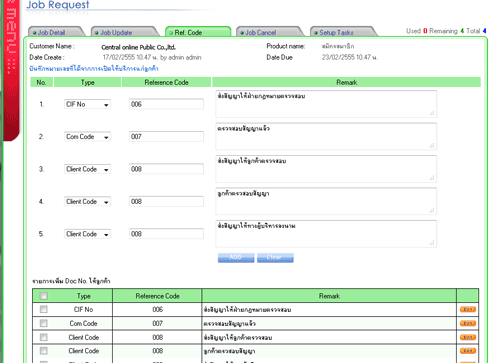Click the 'No.' column header
This screenshot has width=500, height=363.
click(41, 82)
